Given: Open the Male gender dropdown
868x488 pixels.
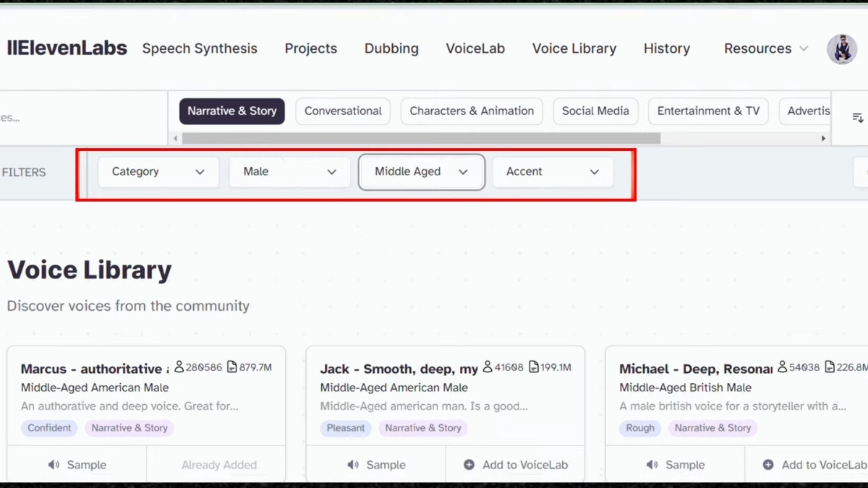Looking at the screenshot, I should [x=289, y=172].
